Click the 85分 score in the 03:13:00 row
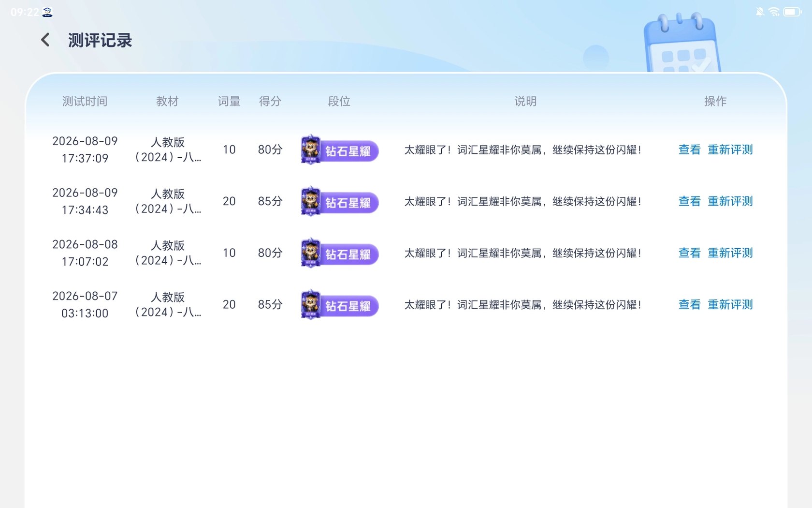 (270, 305)
